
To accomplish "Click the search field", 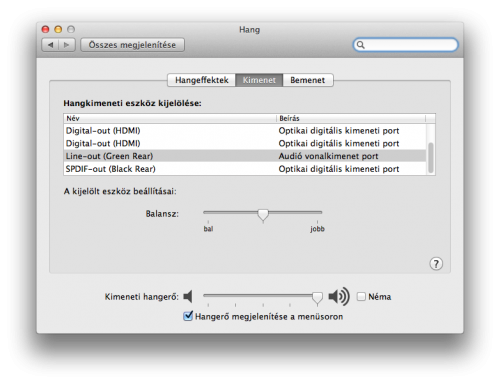I will (x=405, y=45).
